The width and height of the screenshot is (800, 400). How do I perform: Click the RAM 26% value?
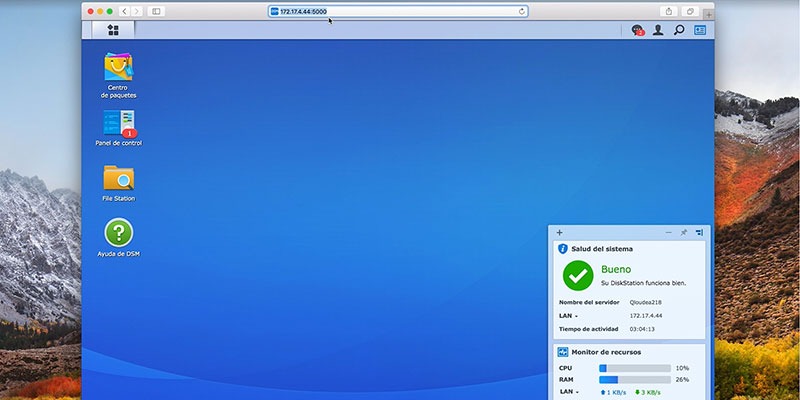682,380
